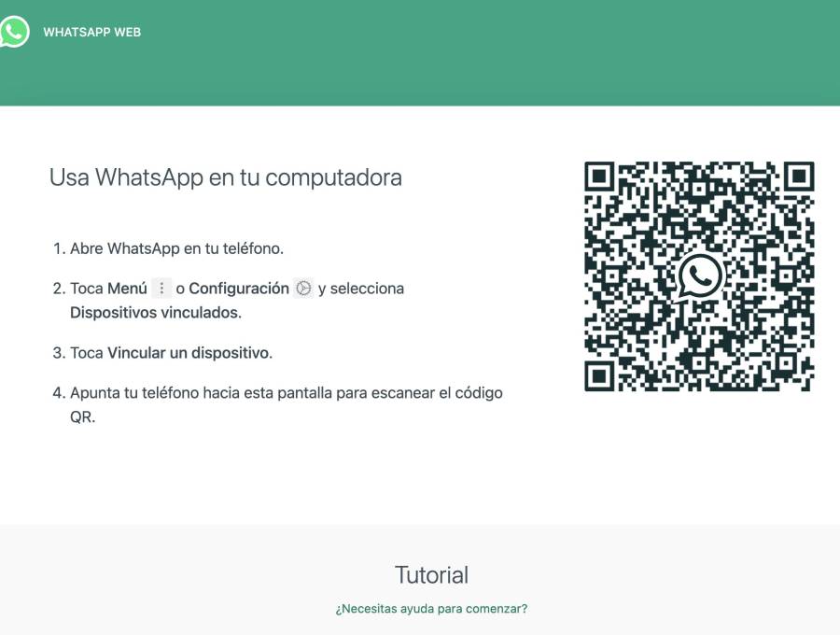This screenshot has width=840, height=635.
Task: Click the Configuración gear icon in step 2
Action: click(303, 288)
